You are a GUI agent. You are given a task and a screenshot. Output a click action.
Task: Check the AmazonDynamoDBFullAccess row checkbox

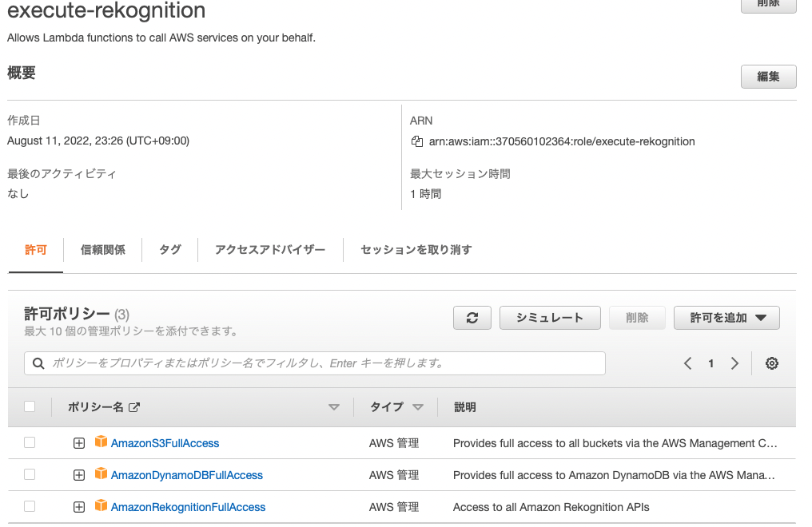point(30,474)
